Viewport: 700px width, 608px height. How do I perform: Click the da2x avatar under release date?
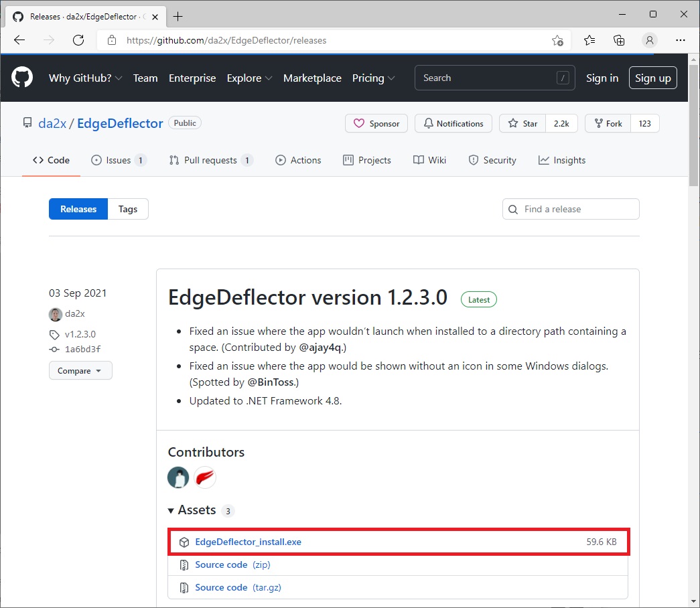[x=56, y=314]
